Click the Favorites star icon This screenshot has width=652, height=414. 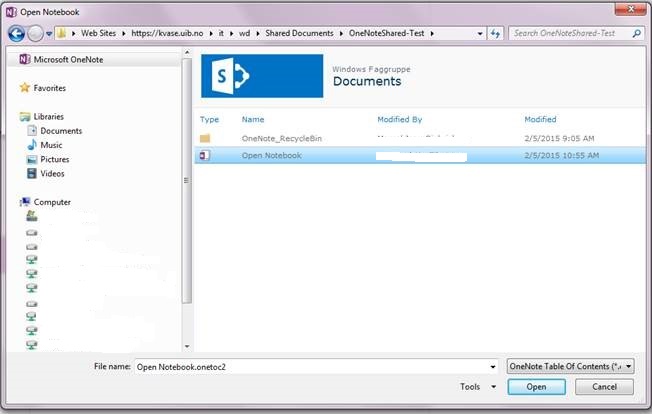pos(25,88)
